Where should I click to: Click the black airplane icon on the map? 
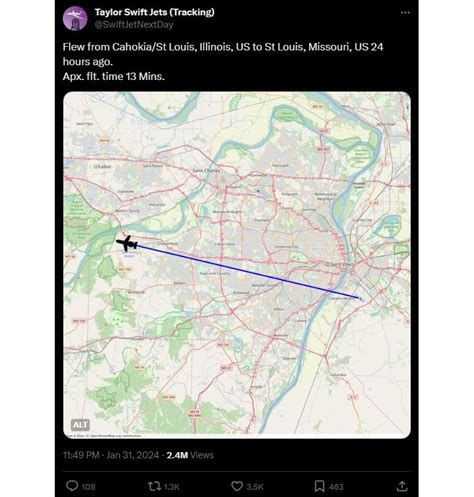127,243
